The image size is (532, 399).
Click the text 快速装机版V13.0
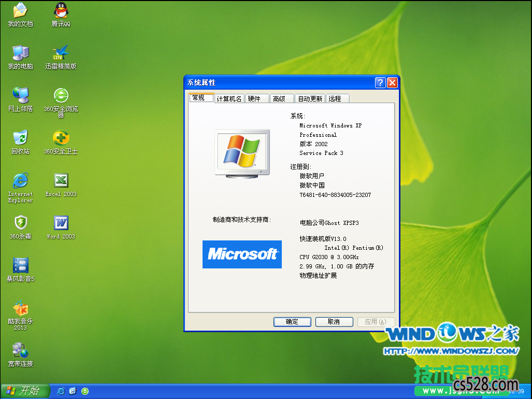click(x=323, y=238)
